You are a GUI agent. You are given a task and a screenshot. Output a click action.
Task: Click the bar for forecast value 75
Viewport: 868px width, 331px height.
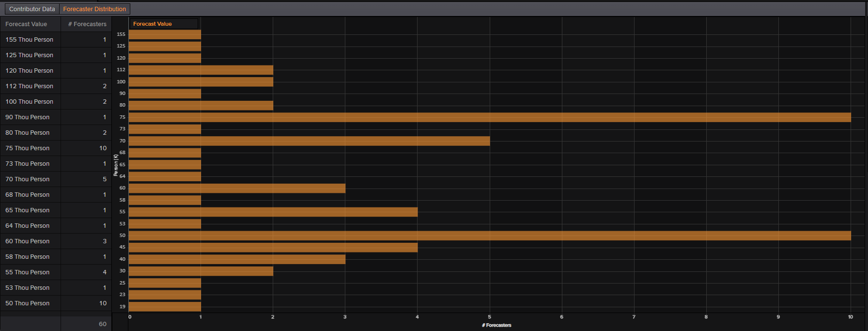(490, 117)
